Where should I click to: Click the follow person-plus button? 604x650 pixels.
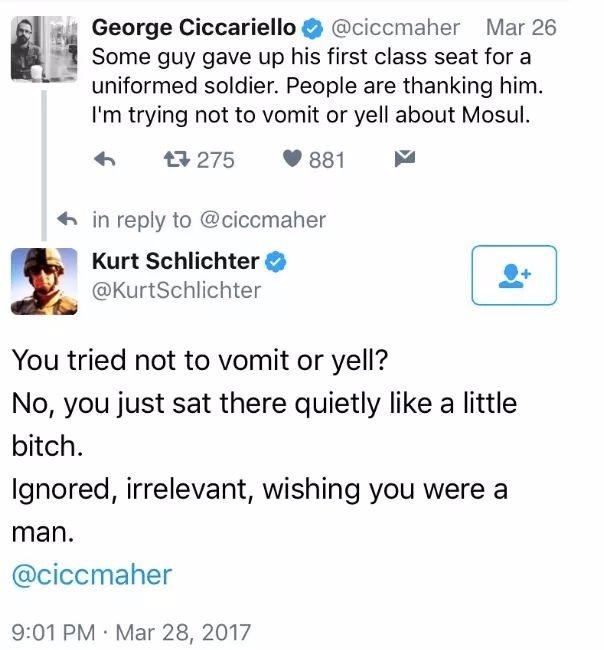click(513, 275)
